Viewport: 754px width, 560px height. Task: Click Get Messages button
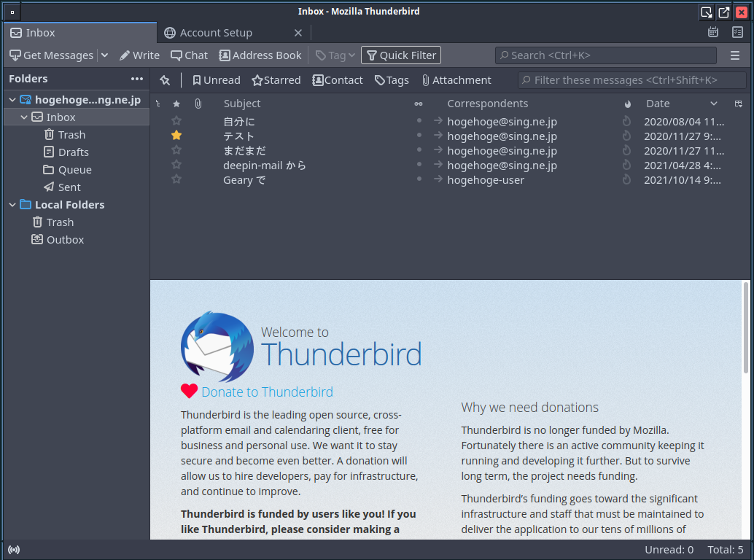(x=52, y=55)
